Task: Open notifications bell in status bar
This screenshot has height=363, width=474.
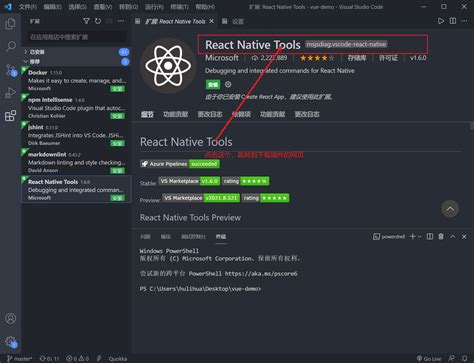Action: click(465, 358)
